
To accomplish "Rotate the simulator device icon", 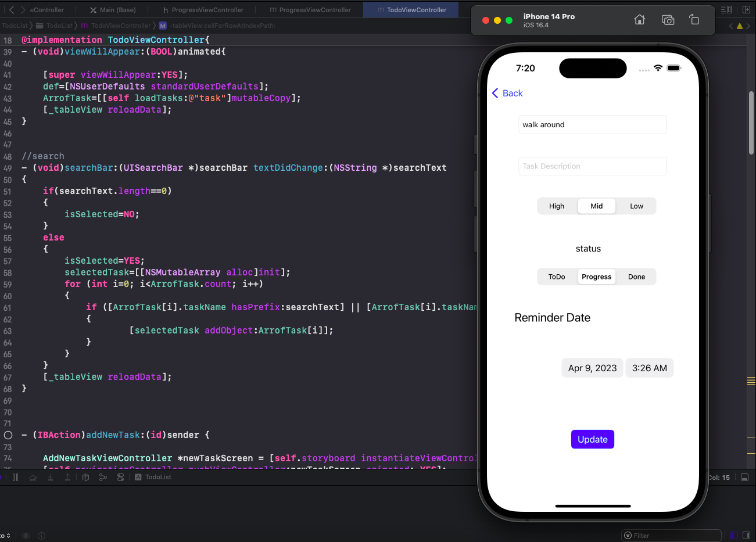I will (x=694, y=20).
